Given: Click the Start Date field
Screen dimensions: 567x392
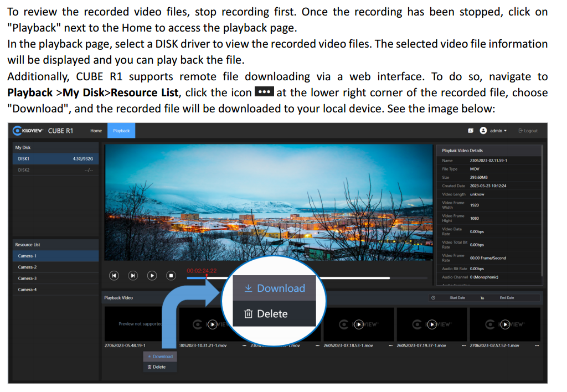Looking at the screenshot, I should click(x=457, y=298).
